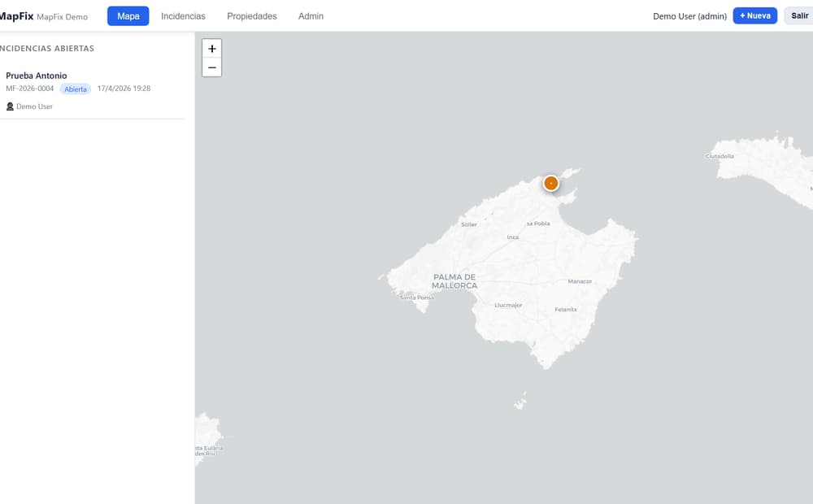
Task: Click the Abierta status badge
Action: (x=75, y=89)
